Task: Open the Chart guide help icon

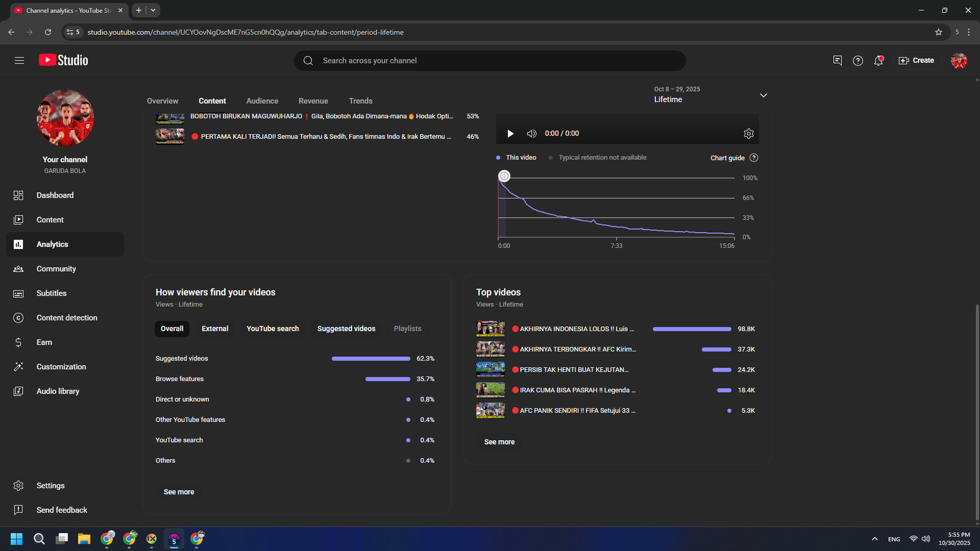Action: pyautogui.click(x=754, y=158)
